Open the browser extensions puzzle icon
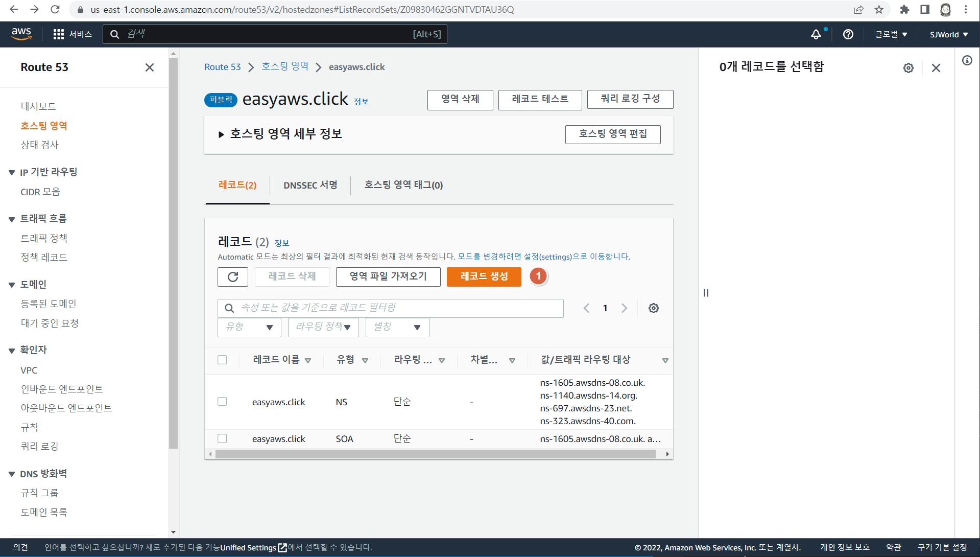The image size is (980, 557). point(904,9)
